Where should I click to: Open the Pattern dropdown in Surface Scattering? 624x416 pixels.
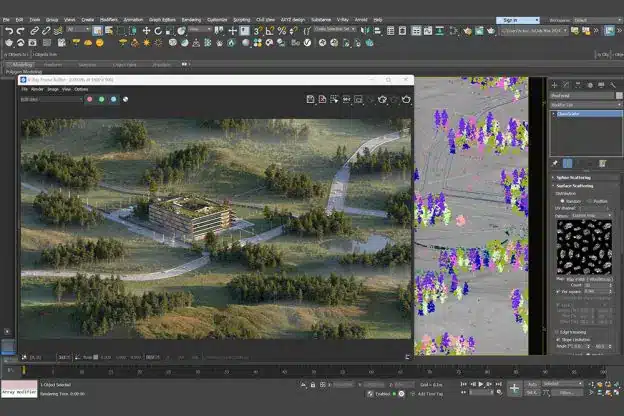tap(591, 215)
